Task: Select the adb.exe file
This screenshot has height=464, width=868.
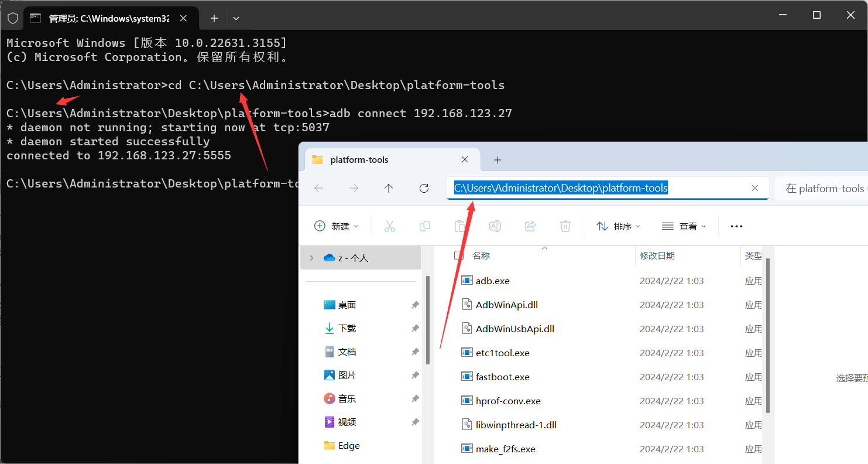Action: click(x=492, y=281)
